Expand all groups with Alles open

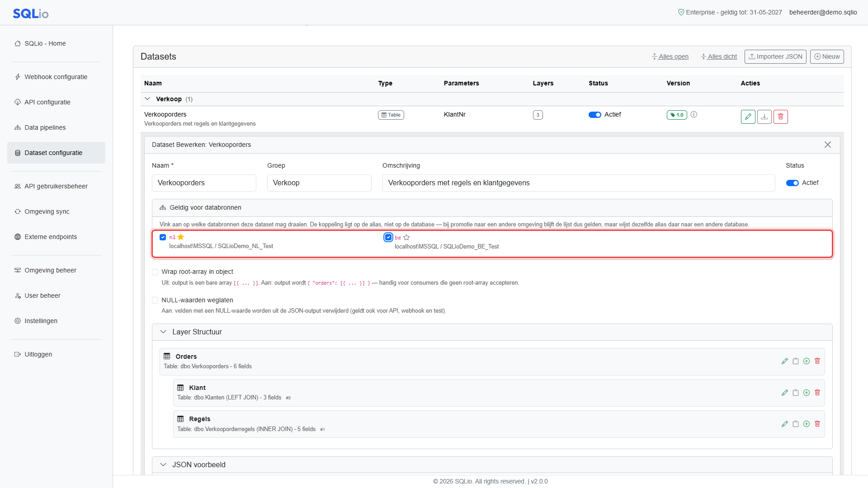(670, 56)
